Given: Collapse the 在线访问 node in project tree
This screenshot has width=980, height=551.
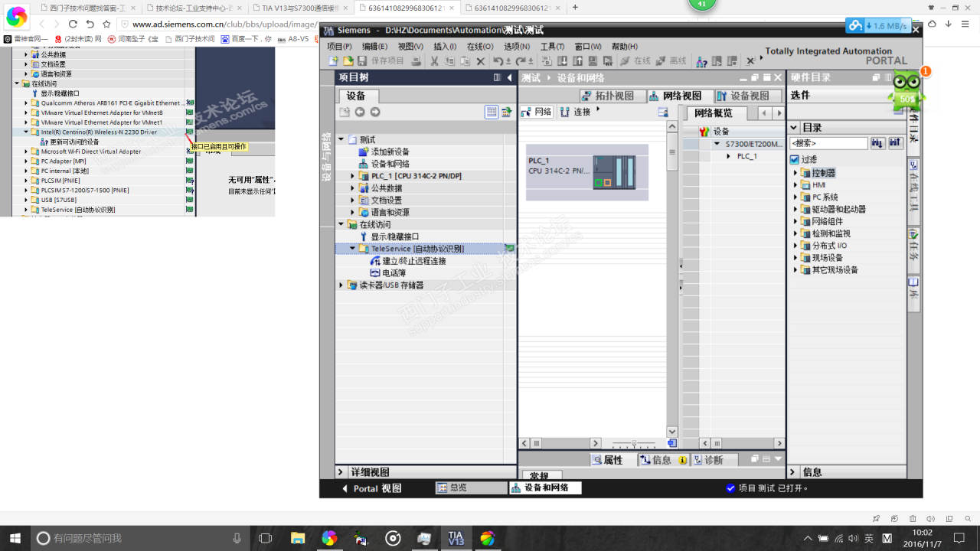Looking at the screenshot, I should (340, 225).
